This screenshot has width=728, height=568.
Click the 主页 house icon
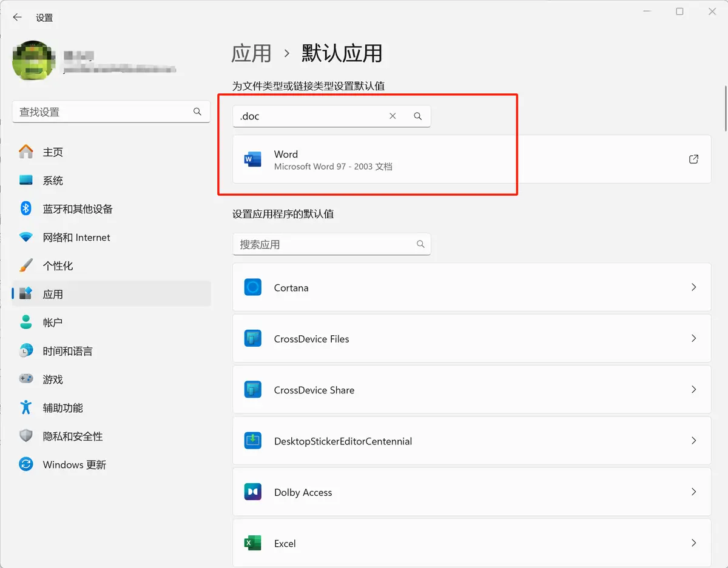[x=26, y=152]
